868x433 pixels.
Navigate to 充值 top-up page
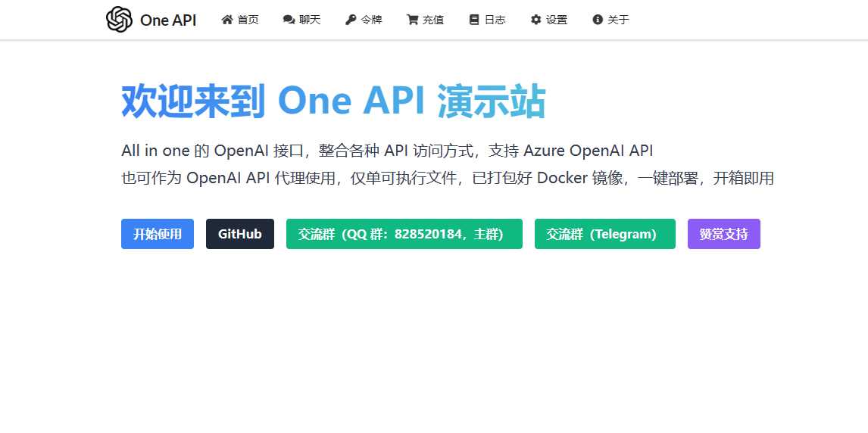tap(425, 20)
